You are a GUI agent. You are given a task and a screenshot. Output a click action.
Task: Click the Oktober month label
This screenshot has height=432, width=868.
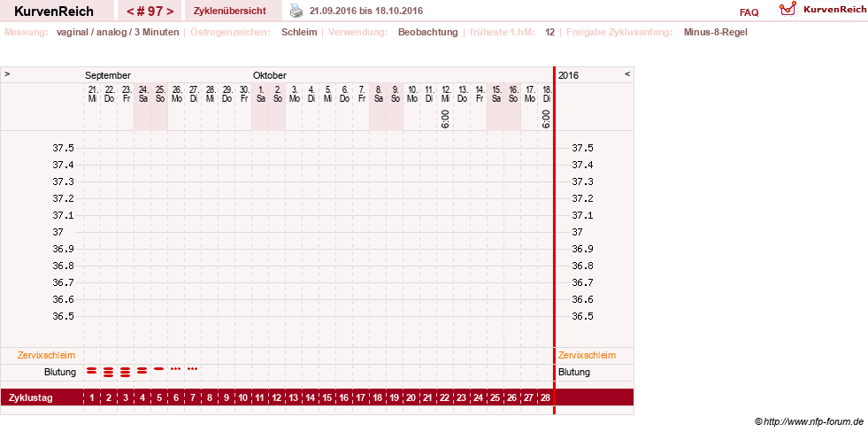click(270, 75)
